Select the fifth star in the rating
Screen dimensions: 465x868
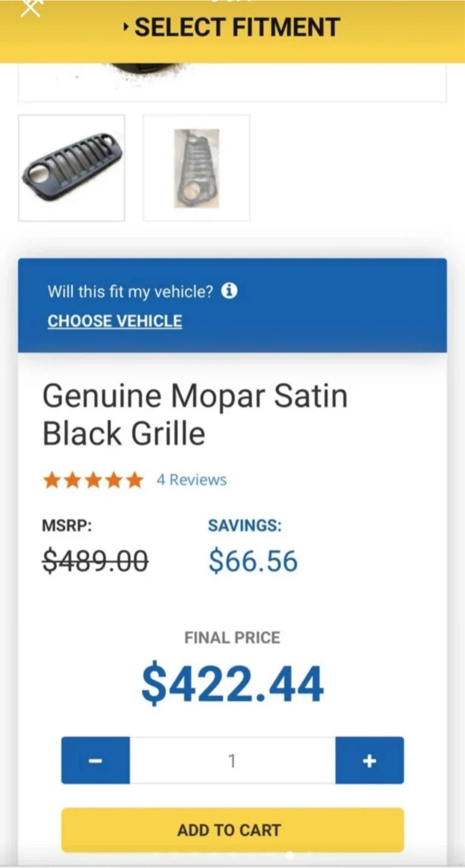tap(134, 480)
